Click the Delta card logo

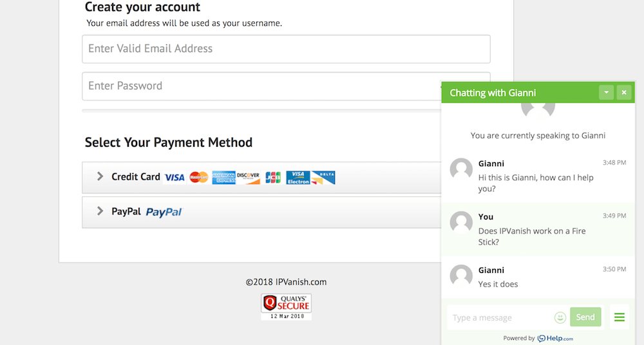pos(323,178)
